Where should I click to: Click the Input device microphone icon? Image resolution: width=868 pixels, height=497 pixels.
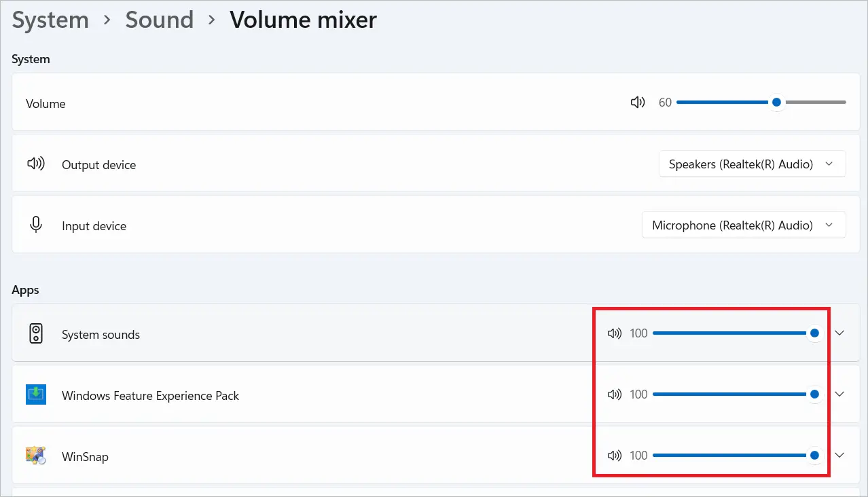click(36, 225)
